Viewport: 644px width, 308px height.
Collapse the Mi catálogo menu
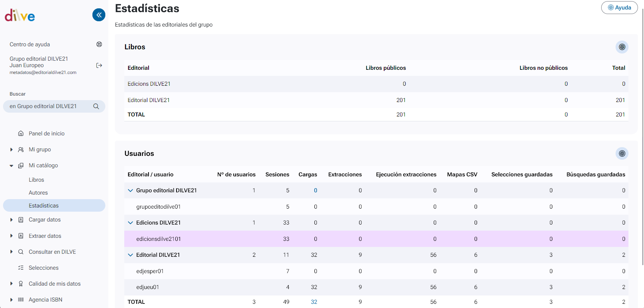pos(11,166)
